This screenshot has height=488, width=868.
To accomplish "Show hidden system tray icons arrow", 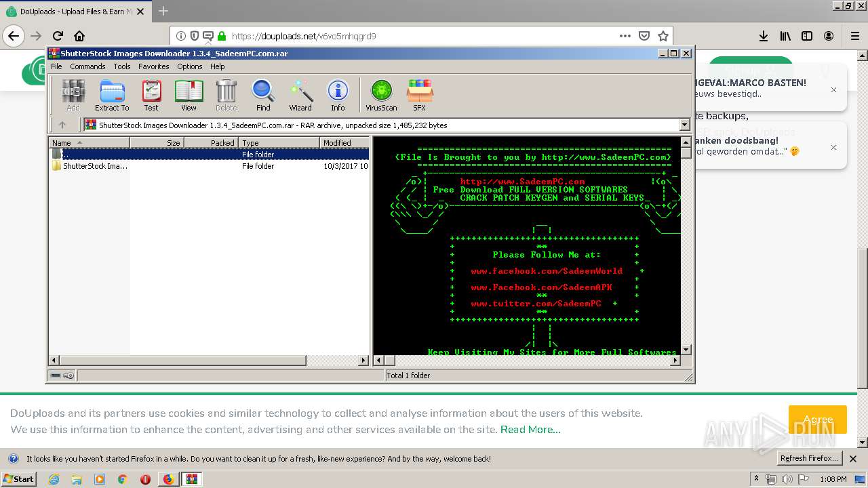I will pos(757,479).
